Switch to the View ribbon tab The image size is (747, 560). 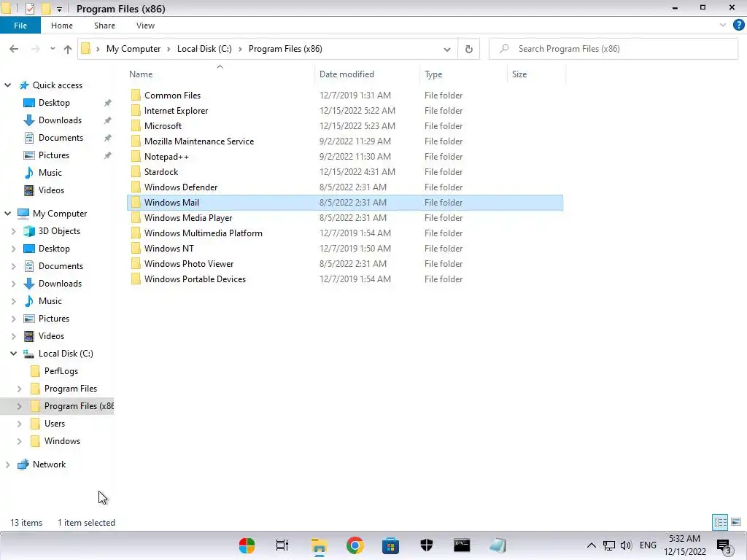pyautogui.click(x=145, y=26)
